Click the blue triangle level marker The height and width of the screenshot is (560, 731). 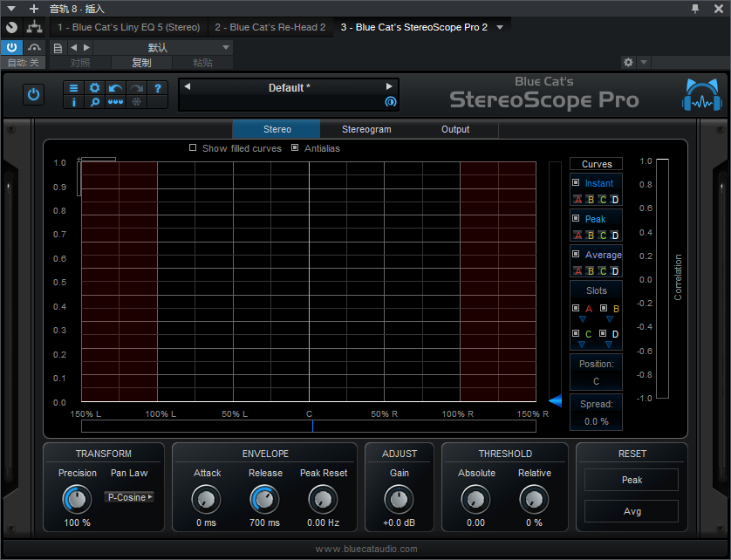556,400
